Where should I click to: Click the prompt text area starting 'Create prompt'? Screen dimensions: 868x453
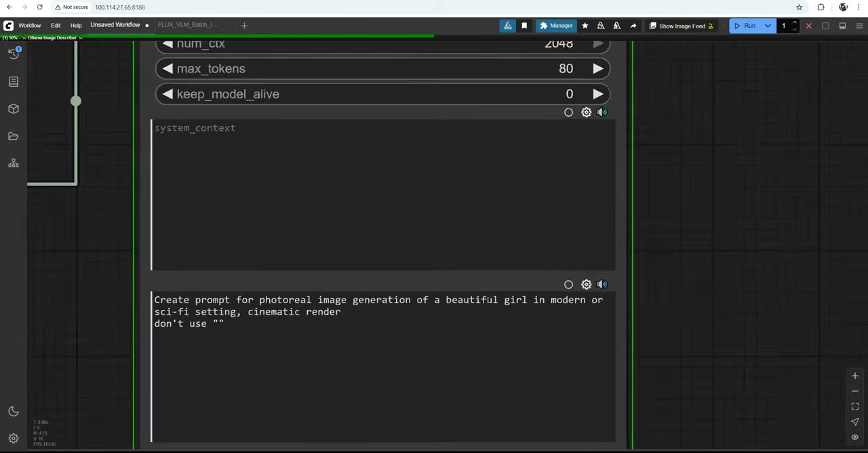383,367
